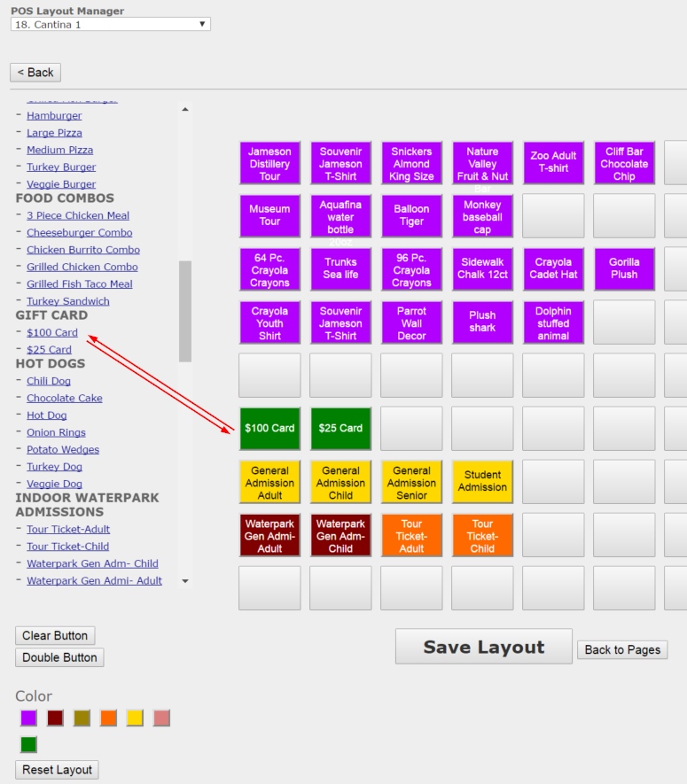Viewport: 687px width, 784px height.
Task: Click the Zoo Adult T-shirt grid button
Action: (553, 163)
